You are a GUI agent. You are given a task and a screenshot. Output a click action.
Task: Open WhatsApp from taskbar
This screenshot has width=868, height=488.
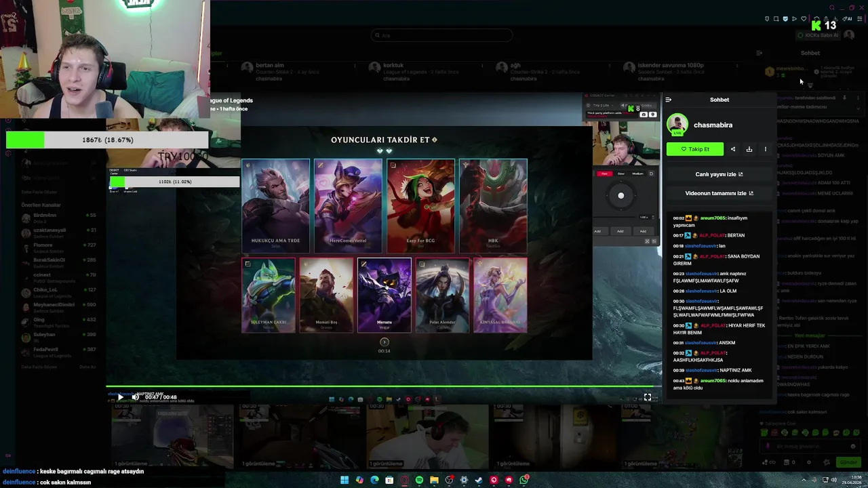pyautogui.click(x=524, y=481)
